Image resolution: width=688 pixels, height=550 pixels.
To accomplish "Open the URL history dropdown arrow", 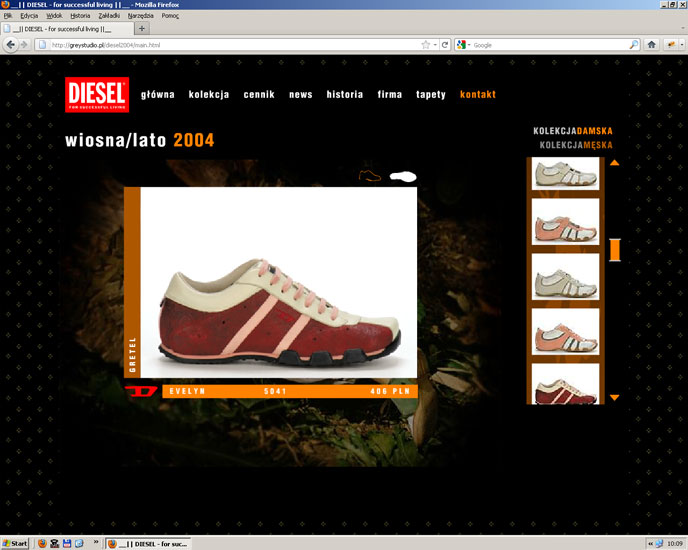I will 435,45.
